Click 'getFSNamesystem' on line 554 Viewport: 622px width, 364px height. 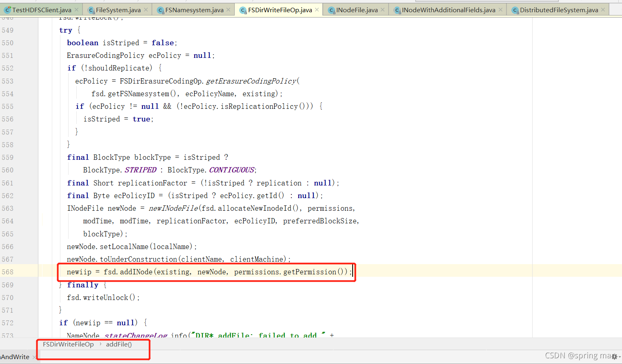click(138, 94)
